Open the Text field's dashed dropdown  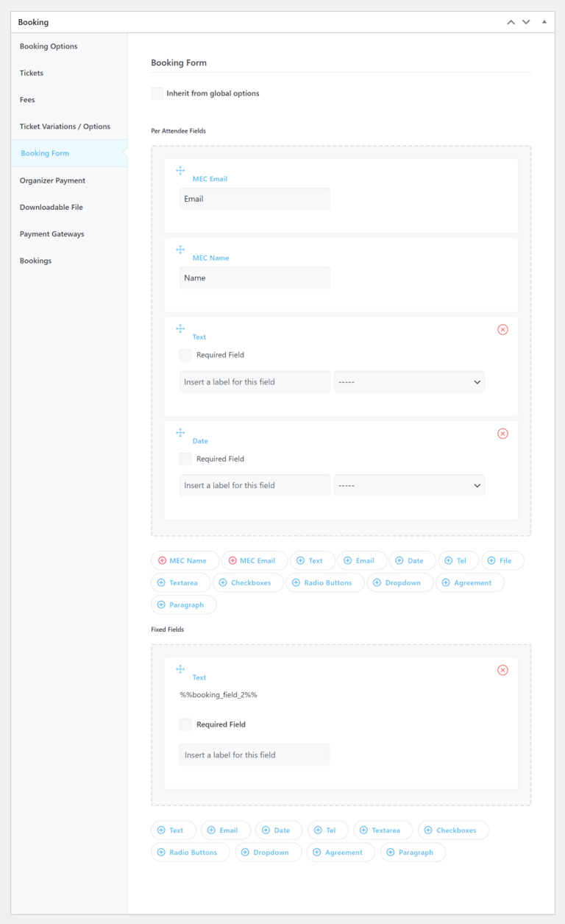click(x=409, y=381)
